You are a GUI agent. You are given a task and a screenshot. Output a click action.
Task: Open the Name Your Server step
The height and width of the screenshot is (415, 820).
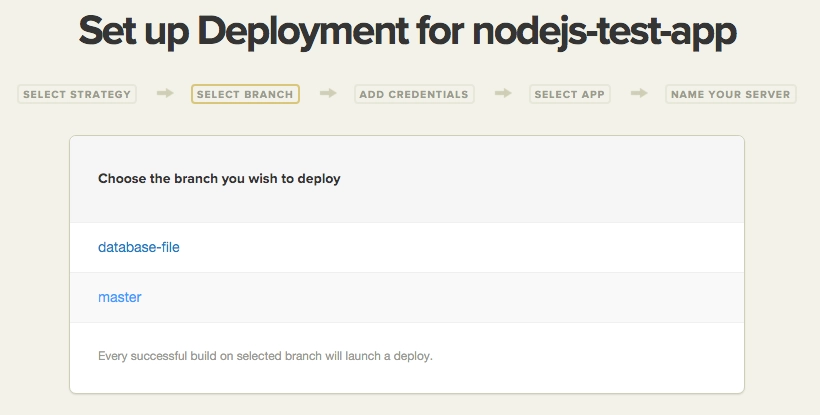coord(731,95)
